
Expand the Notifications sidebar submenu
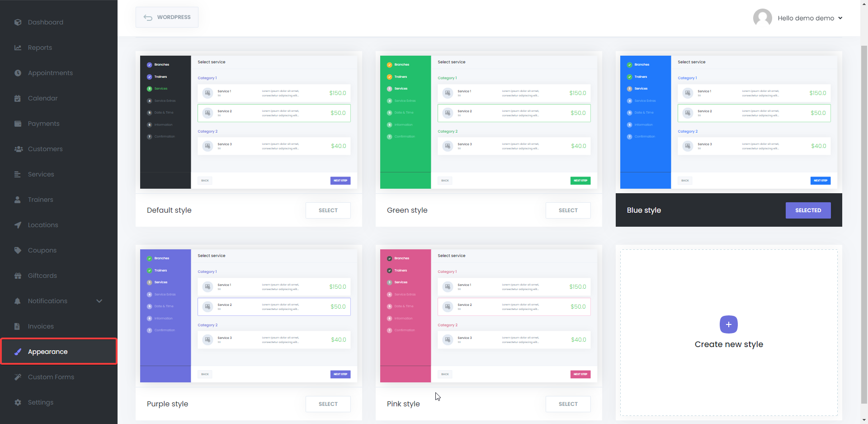tap(99, 300)
